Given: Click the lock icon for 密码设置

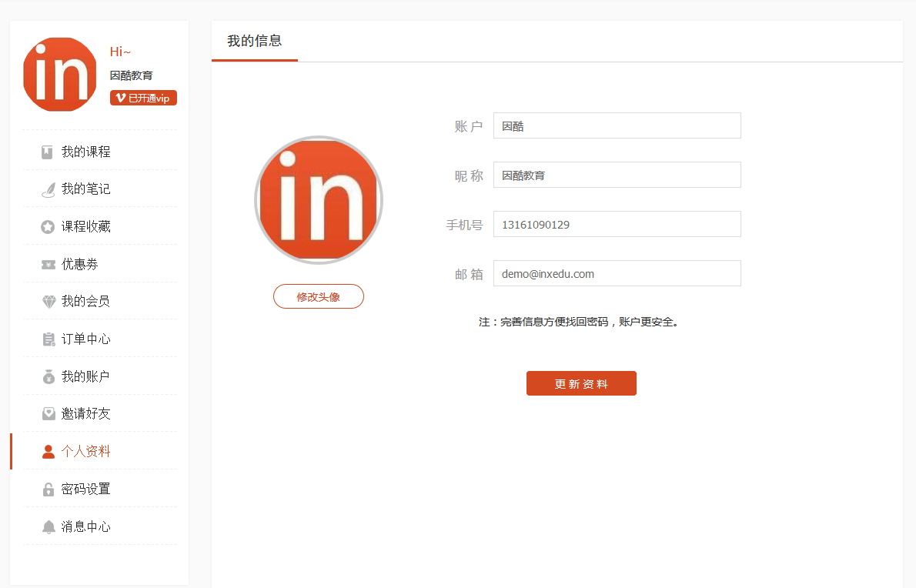Looking at the screenshot, I should coord(48,489).
